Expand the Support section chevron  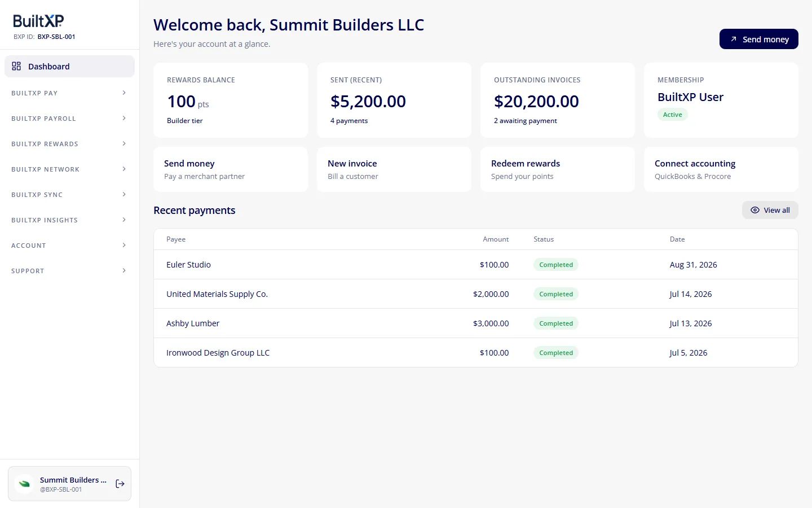click(124, 270)
